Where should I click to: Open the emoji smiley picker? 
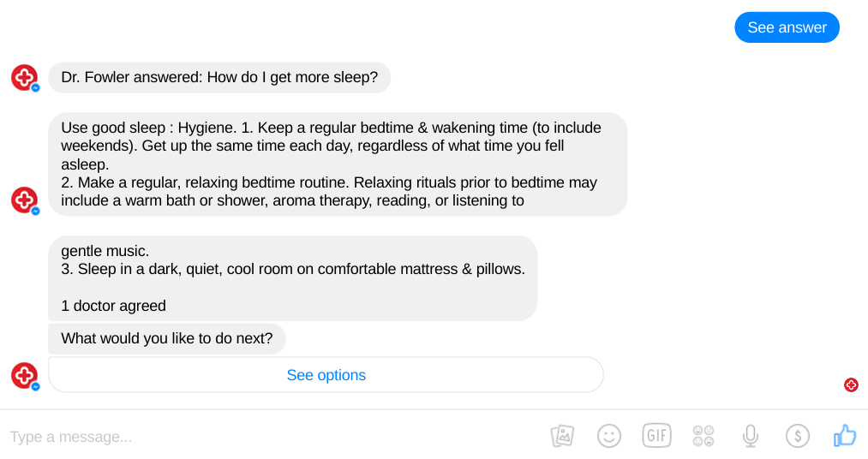pyautogui.click(x=609, y=436)
